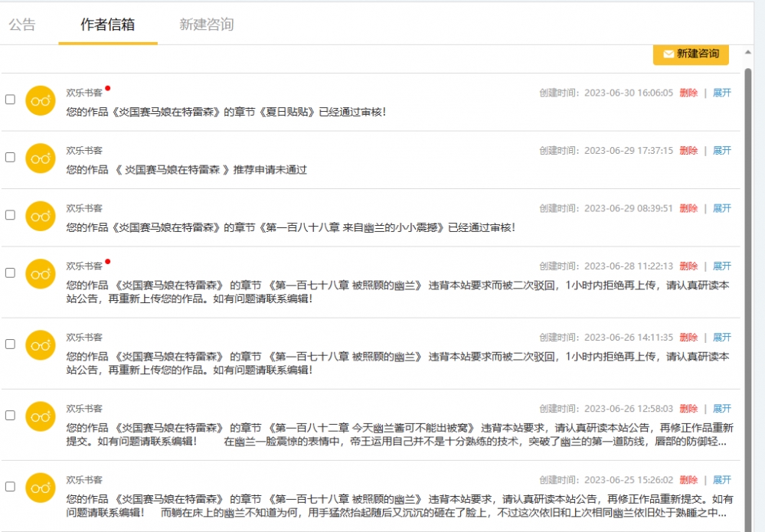765x532 pixels.
Task: Switch to the 公告 tab
Action: (24, 24)
